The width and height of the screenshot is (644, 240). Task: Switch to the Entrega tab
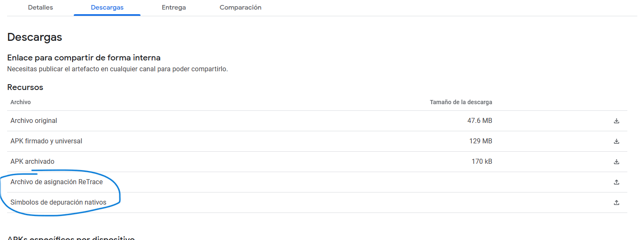pos(174,7)
